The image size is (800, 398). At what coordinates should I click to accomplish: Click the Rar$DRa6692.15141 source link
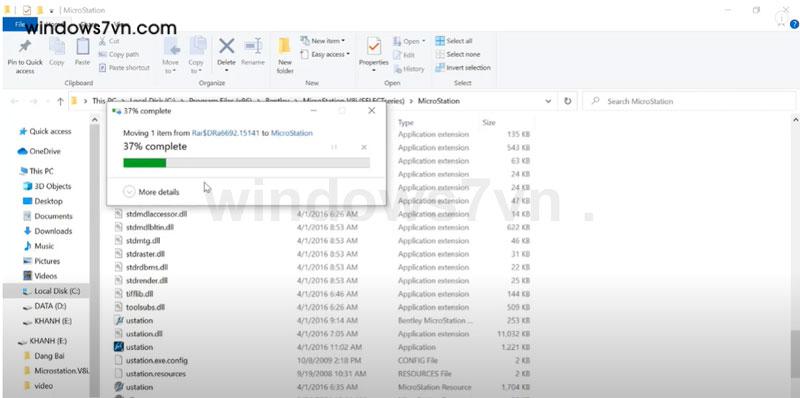point(226,133)
